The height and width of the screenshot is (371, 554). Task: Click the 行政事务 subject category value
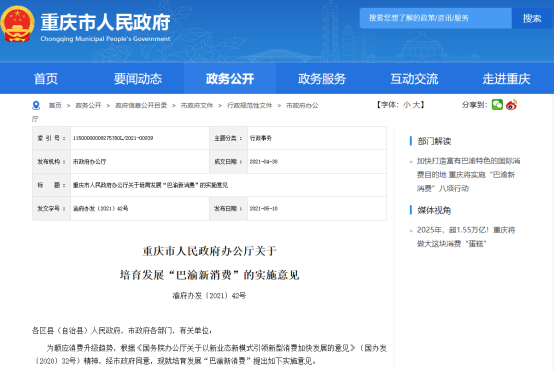(261, 138)
